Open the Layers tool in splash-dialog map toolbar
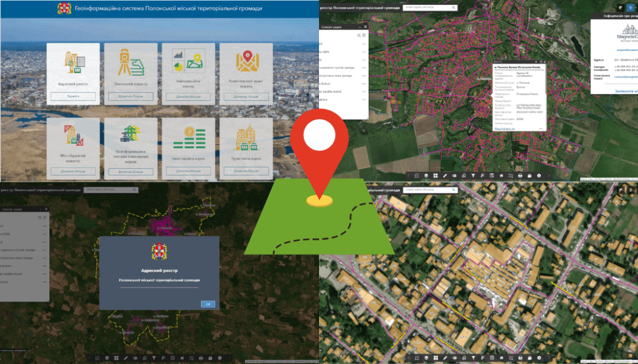The image size is (638, 364). point(107,358)
